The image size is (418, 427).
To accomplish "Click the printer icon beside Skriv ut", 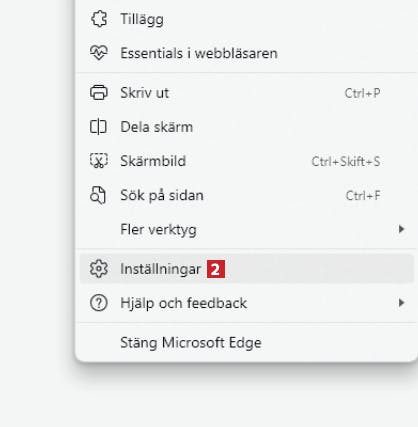I will (x=99, y=93).
